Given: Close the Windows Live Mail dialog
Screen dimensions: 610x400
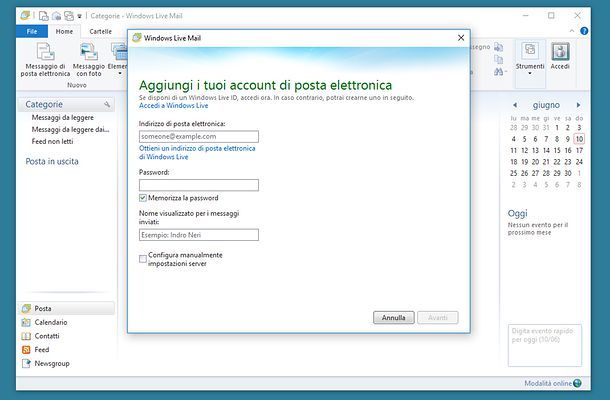Looking at the screenshot, I should click(x=461, y=38).
